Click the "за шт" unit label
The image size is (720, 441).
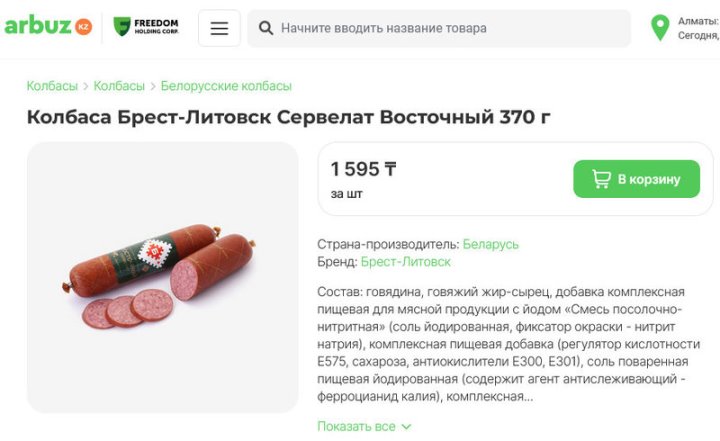tap(346, 194)
